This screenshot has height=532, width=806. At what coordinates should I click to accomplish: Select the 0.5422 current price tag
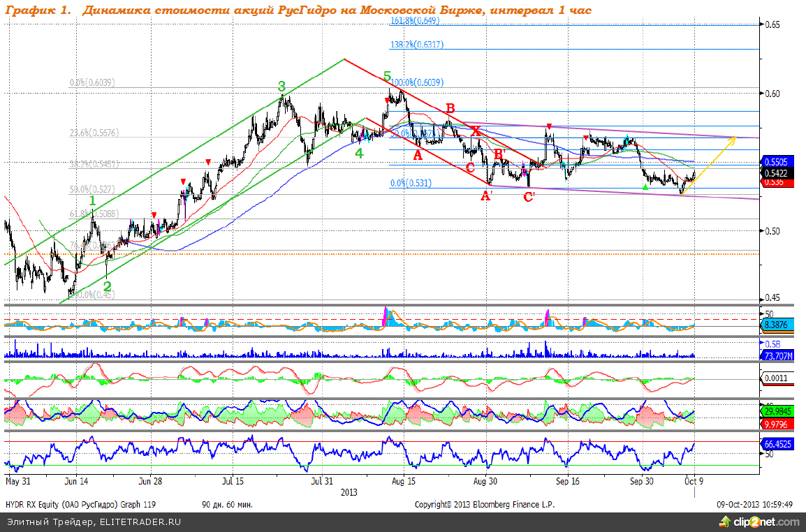(x=777, y=172)
